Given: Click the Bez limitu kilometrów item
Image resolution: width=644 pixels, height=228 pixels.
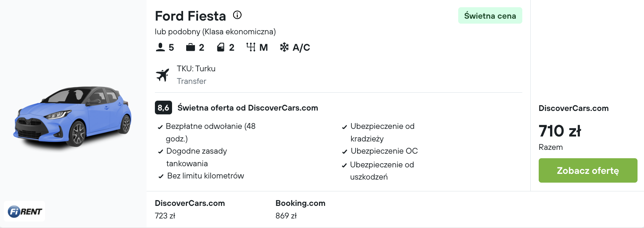Looking at the screenshot, I should [x=201, y=176].
